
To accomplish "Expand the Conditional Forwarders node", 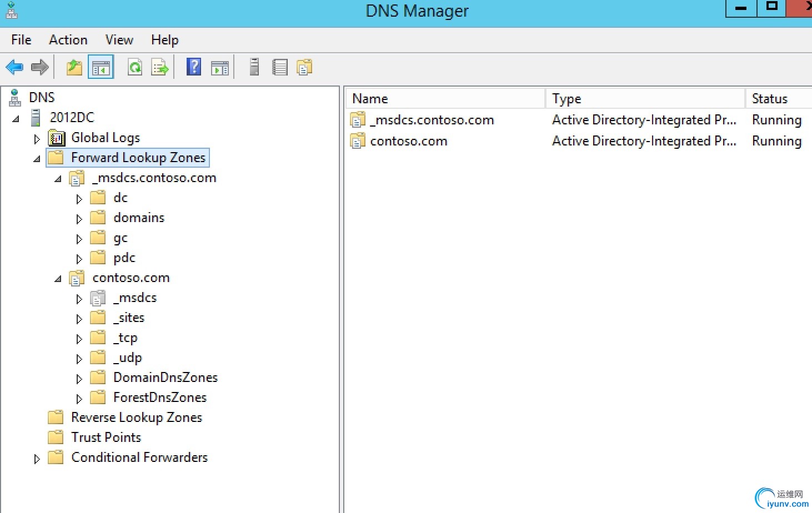I will click(37, 459).
